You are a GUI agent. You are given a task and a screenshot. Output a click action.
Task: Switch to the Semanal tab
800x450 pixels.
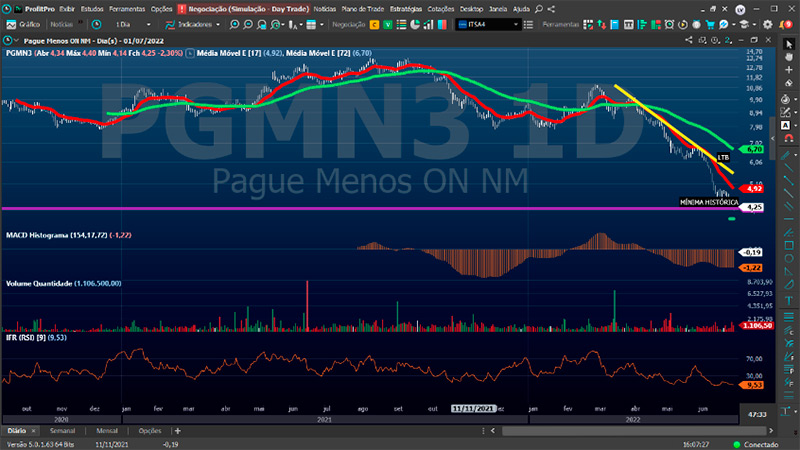pyautogui.click(x=62, y=431)
